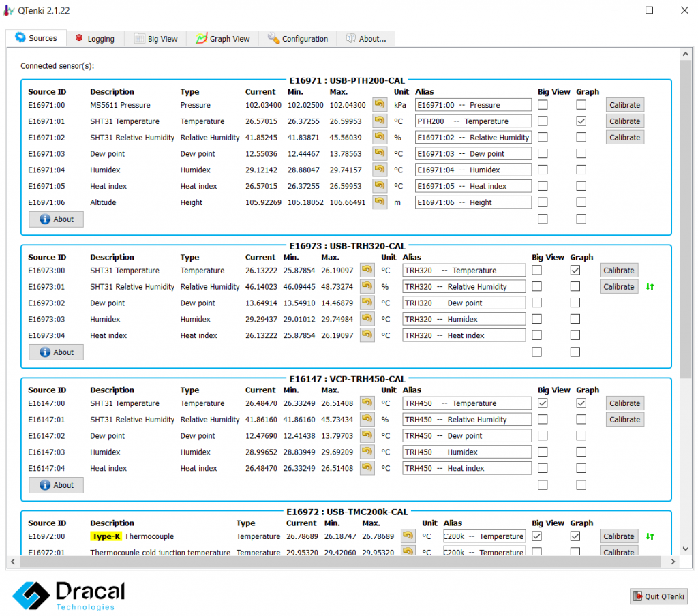Click Source ID E16147:02
This screenshot has width=698, height=616.
[x=46, y=435]
